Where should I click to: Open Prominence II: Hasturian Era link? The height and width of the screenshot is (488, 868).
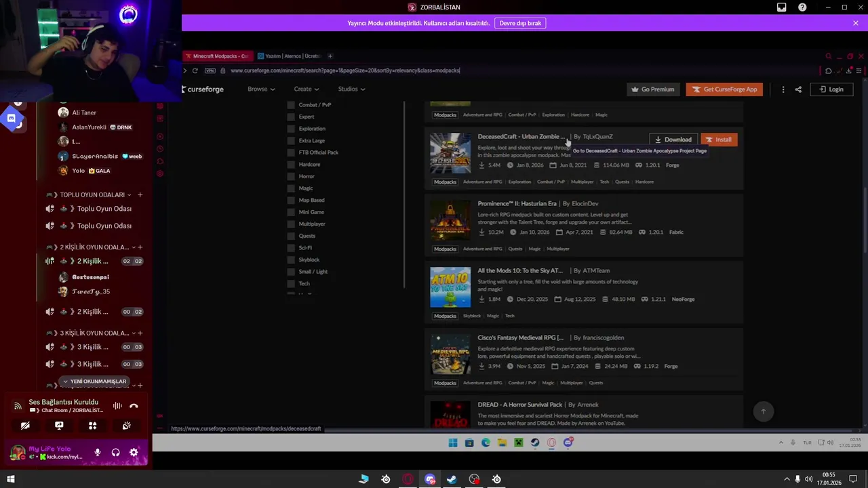click(517, 203)
